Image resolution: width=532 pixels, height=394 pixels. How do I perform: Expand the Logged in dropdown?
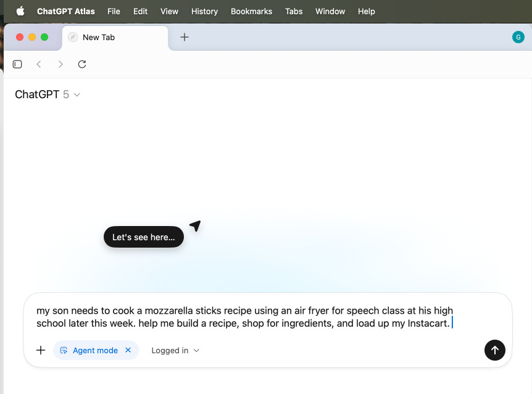pyautogui.click(x=175, y=351)
